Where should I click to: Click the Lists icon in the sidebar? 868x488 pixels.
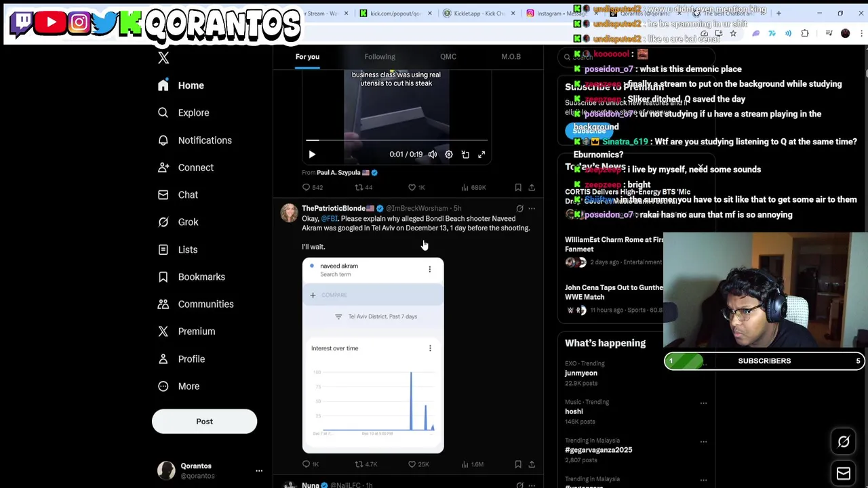click(163, 249)
